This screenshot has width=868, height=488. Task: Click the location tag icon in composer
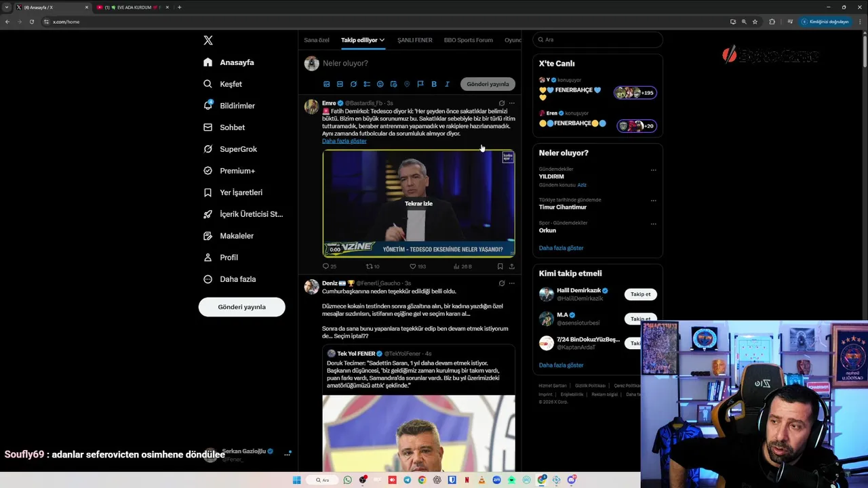click(x=407, y=84)
